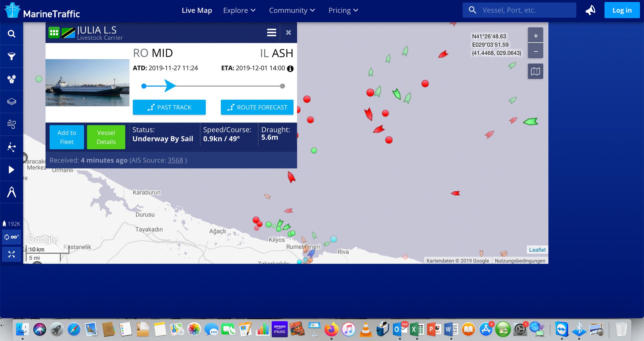Select the distance measure compass tool
Viewport: 644px width, 341px height.
[x=11, y=192]
